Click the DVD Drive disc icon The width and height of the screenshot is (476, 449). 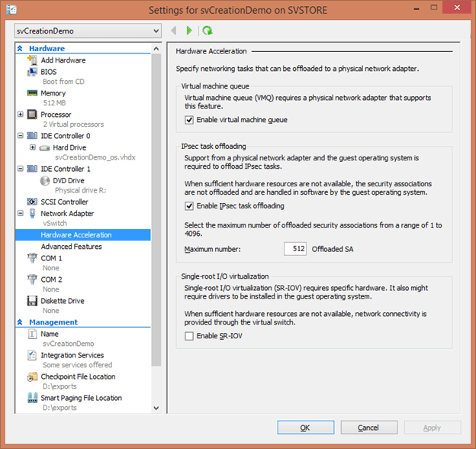point(44,180)
